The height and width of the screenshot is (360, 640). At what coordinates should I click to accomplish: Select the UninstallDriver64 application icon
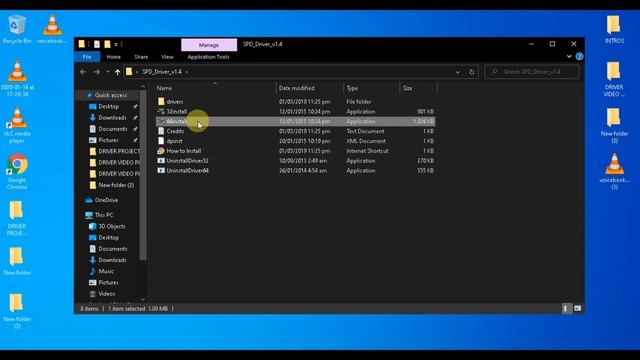tap(161, 170)
